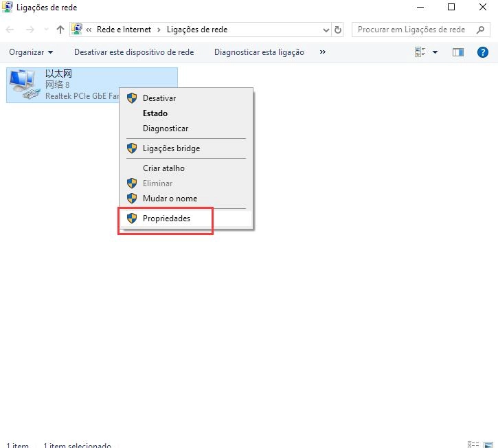Minimize the Ligações de rede window

(420, 7)
